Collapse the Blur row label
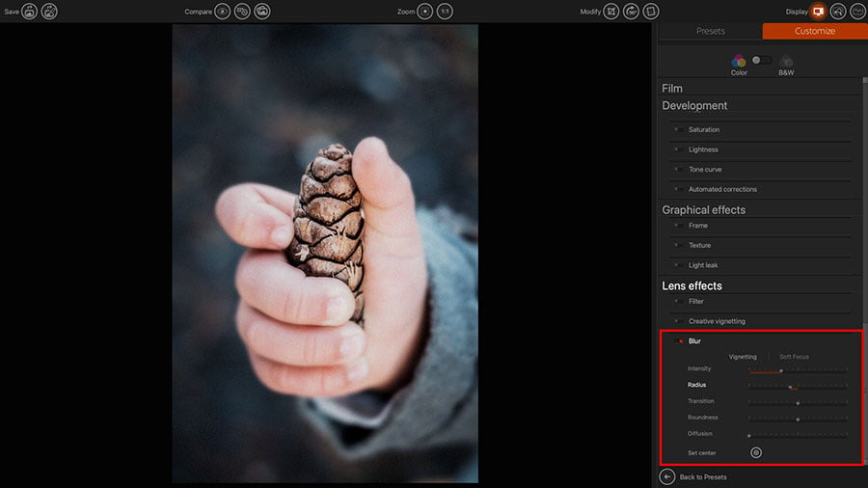Image resolution: width=868 pixels, height=488 pixels. click(694, 340)
